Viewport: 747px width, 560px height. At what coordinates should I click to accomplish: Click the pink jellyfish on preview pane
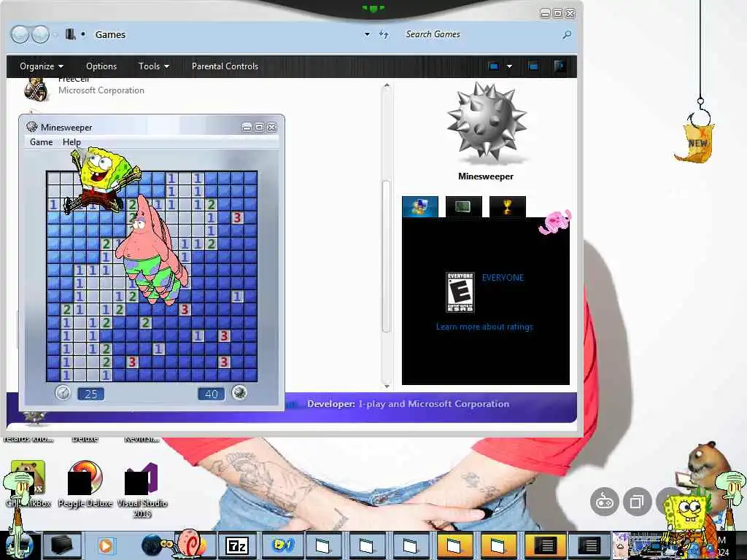point(555,222)
